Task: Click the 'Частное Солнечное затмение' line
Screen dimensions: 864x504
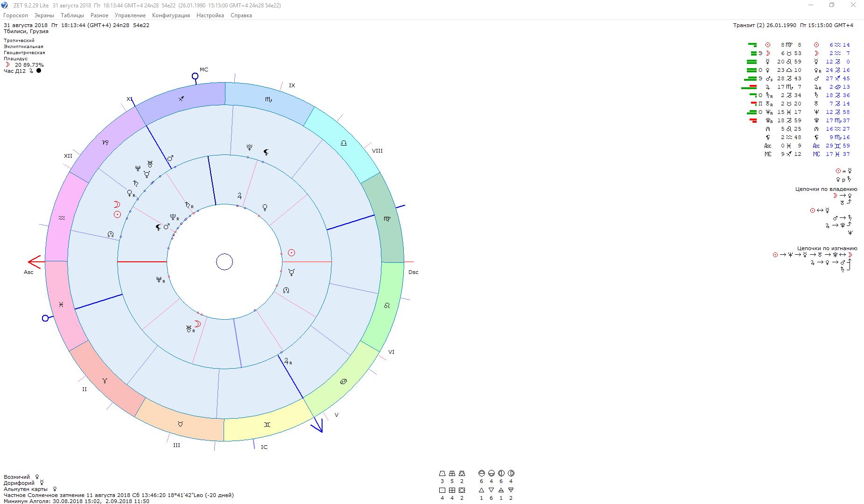Action: [x=119, y=495]
